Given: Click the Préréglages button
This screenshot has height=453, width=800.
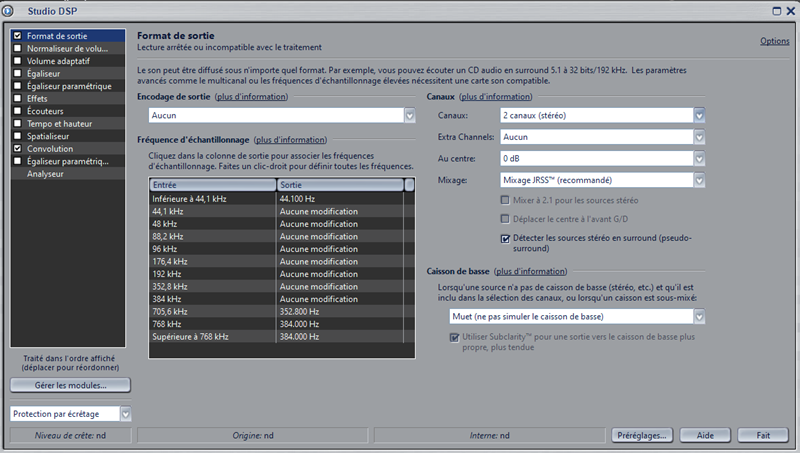Looking at the screenshot, I should pos(642,435).
